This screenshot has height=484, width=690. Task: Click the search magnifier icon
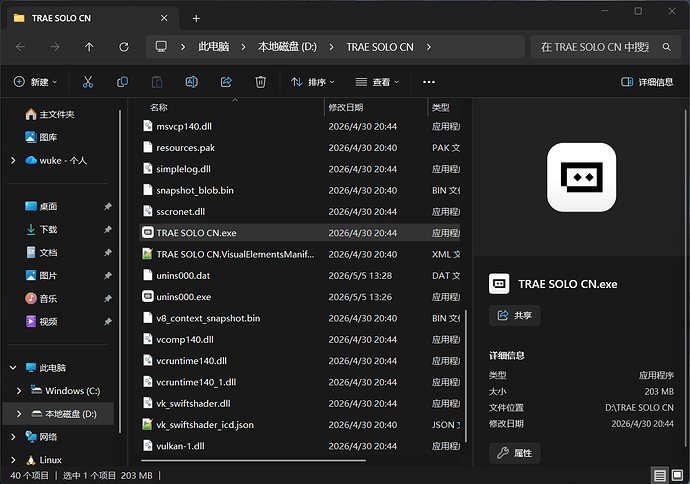pos(667,47)
